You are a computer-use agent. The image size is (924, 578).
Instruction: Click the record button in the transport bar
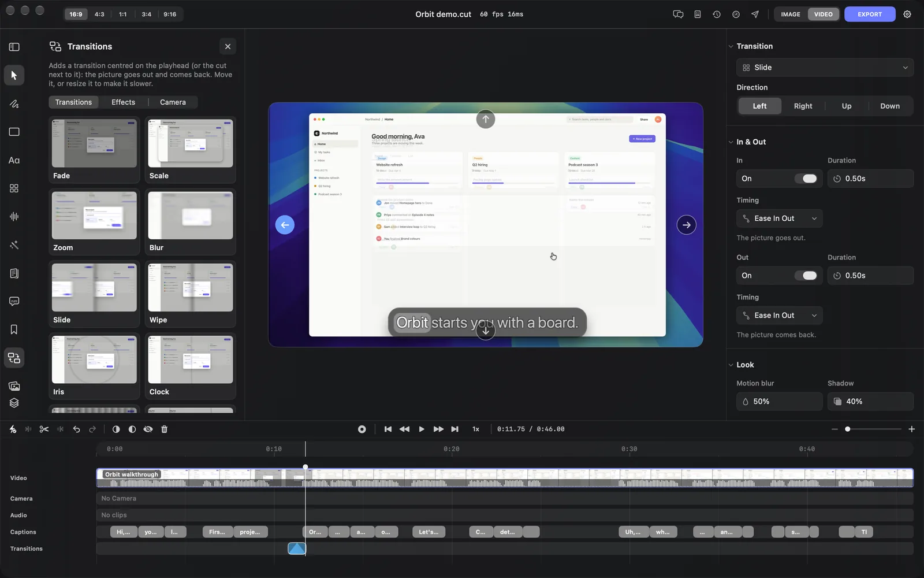click(362, 429)
